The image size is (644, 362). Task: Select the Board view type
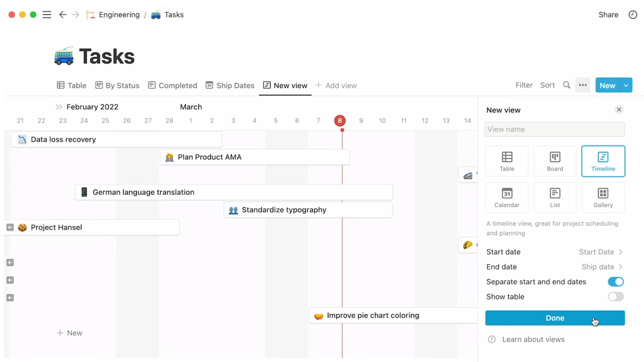555,161
